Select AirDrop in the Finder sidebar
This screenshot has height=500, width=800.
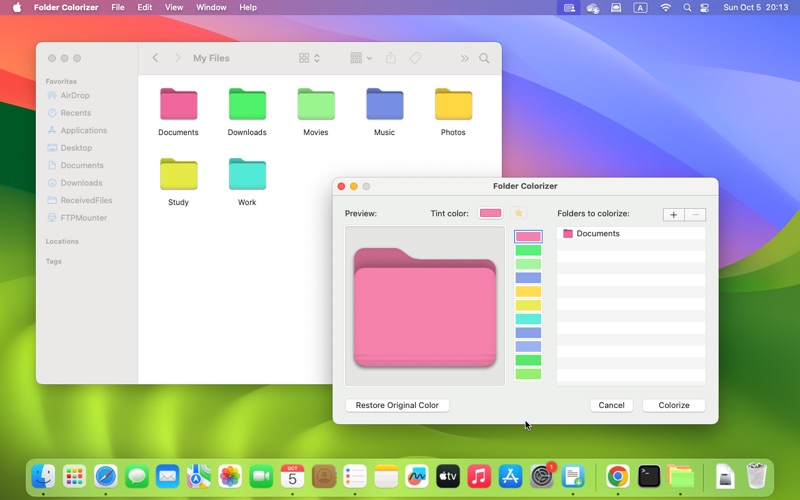click(x=74, y=96)
